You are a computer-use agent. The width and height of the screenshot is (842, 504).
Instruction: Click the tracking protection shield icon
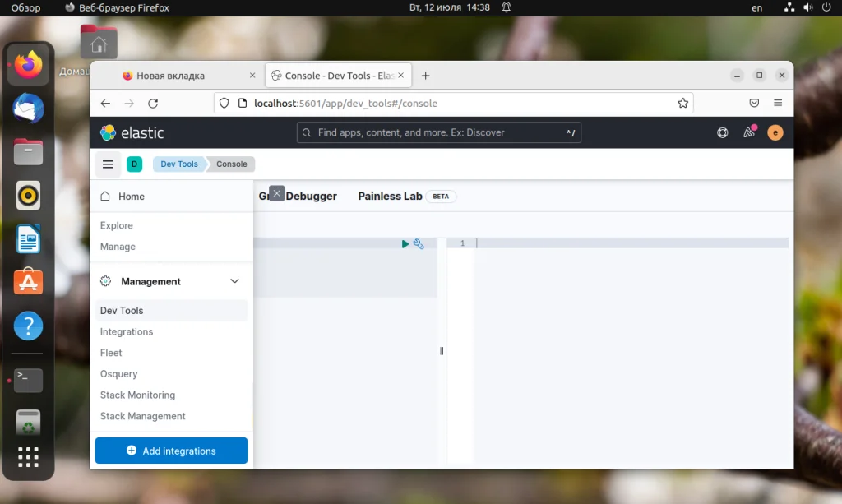pyautogui.click(x=223, y=103)
